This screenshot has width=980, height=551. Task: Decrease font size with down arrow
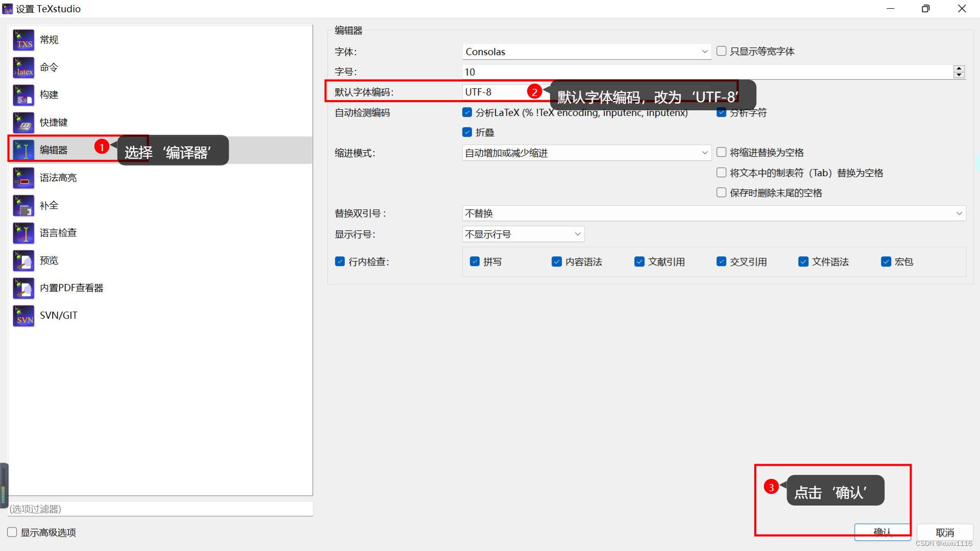pyautogui.click(x=959, y=75)
